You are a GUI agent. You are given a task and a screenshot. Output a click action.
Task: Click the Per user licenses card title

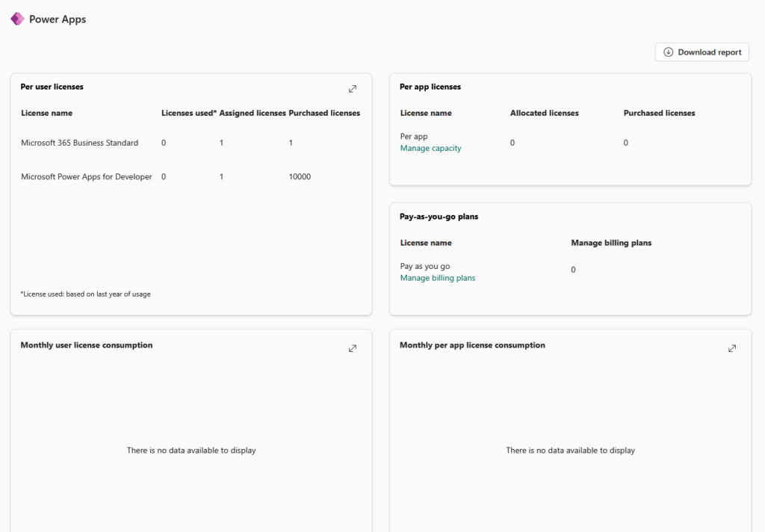(x=52, y=87)
